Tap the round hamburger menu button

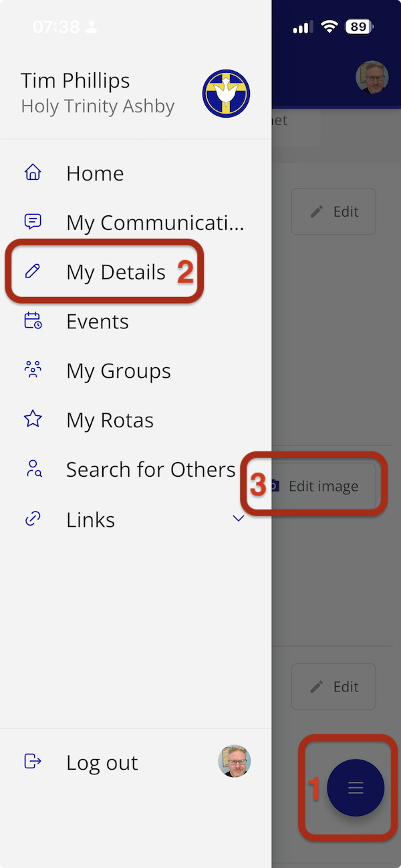pos(356,788)
